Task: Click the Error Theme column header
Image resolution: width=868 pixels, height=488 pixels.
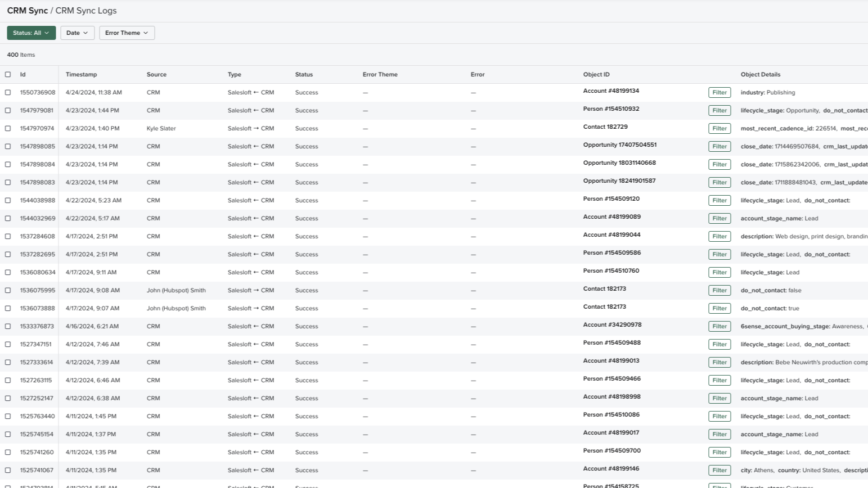Action: 380,74
